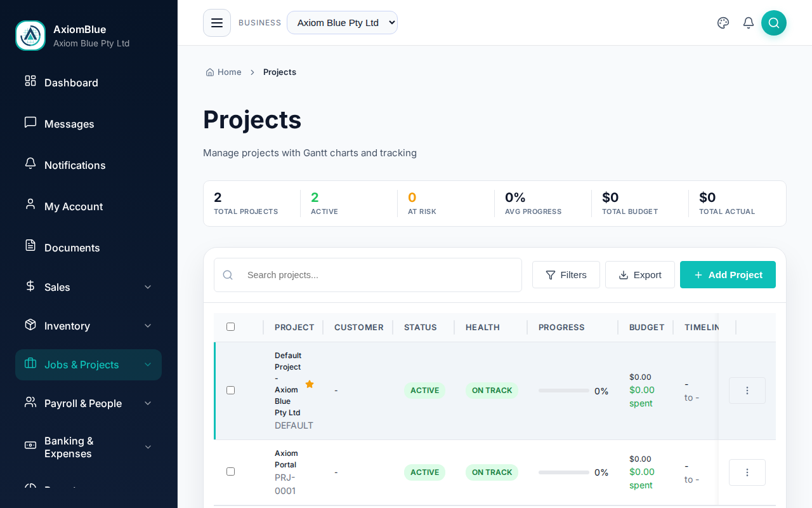The height and width of the screenshot is (508, 812).
Task: Open the Filters button
Action: click(566, 275)
